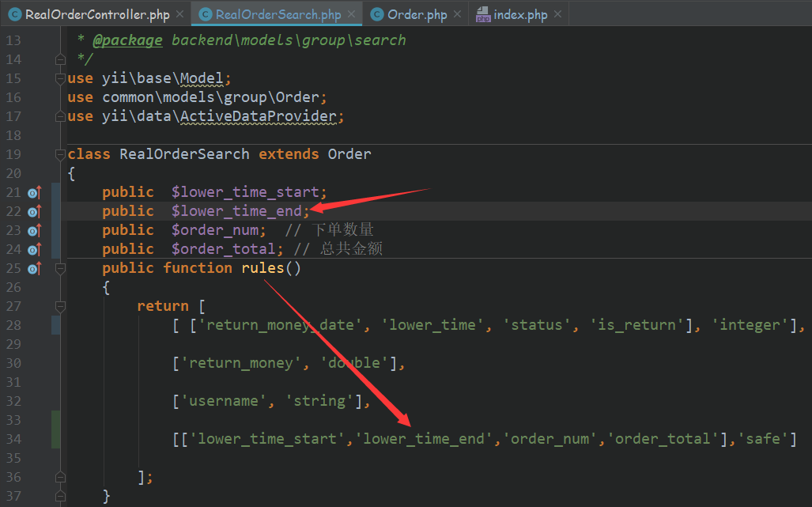This screenshot has height=507, width=812.
Task: Click the rules function name
Action: pos(262,268)
